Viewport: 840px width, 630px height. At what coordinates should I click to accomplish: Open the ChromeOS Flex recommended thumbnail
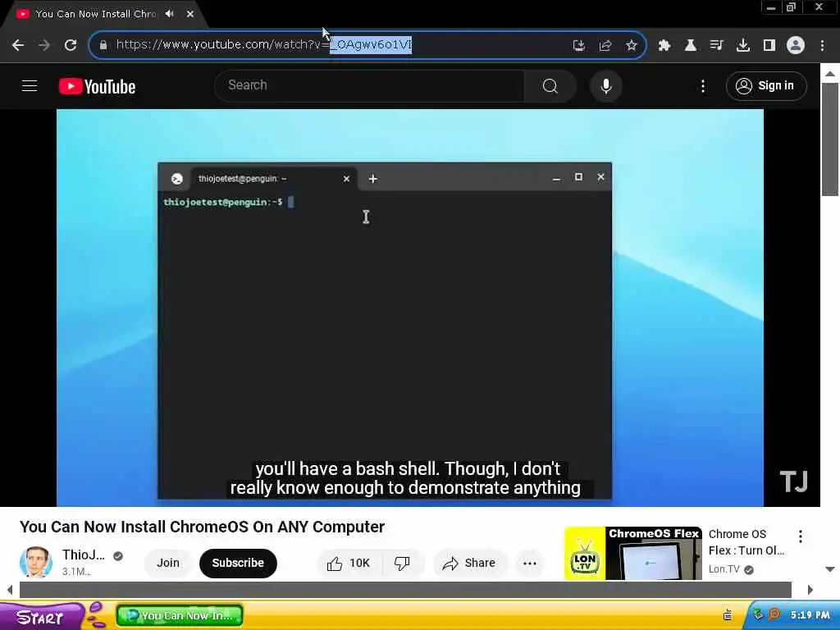coord(632,554)
